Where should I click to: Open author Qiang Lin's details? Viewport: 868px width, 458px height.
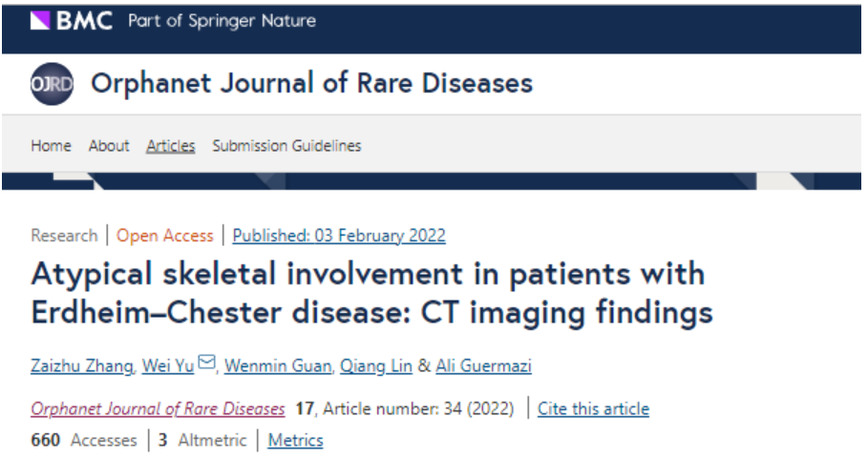click(x=378, y=365)
